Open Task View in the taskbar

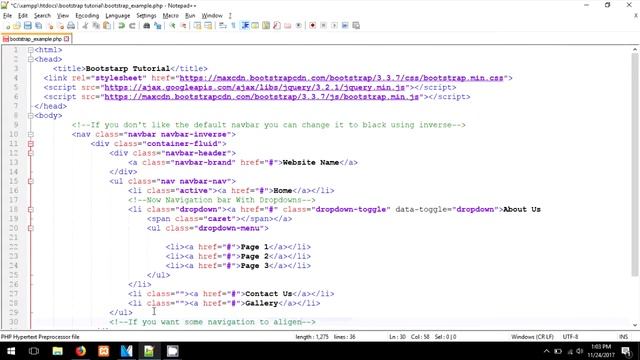(x=34, y=351)
